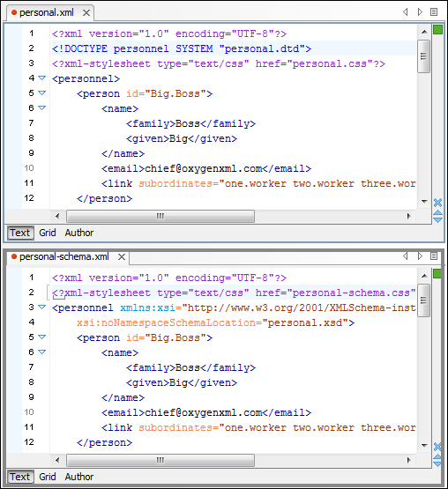Close the personal.xml tab

(x=86, y=13)
